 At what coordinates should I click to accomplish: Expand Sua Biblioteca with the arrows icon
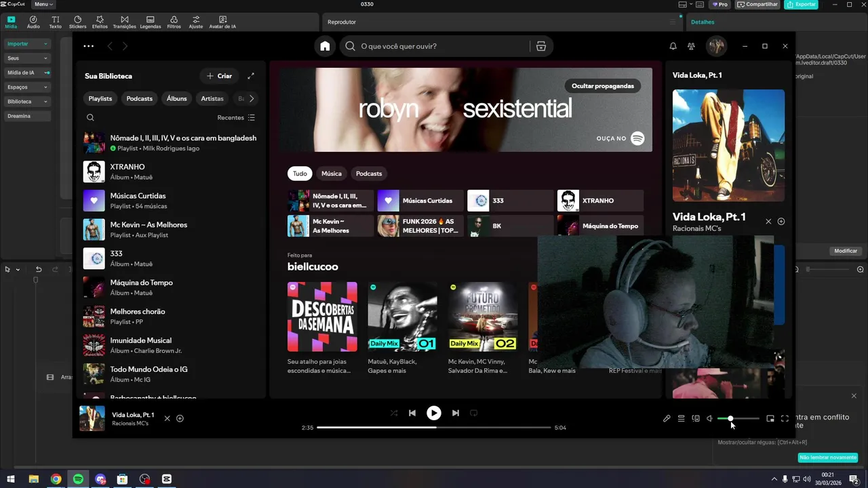point(251,76)
